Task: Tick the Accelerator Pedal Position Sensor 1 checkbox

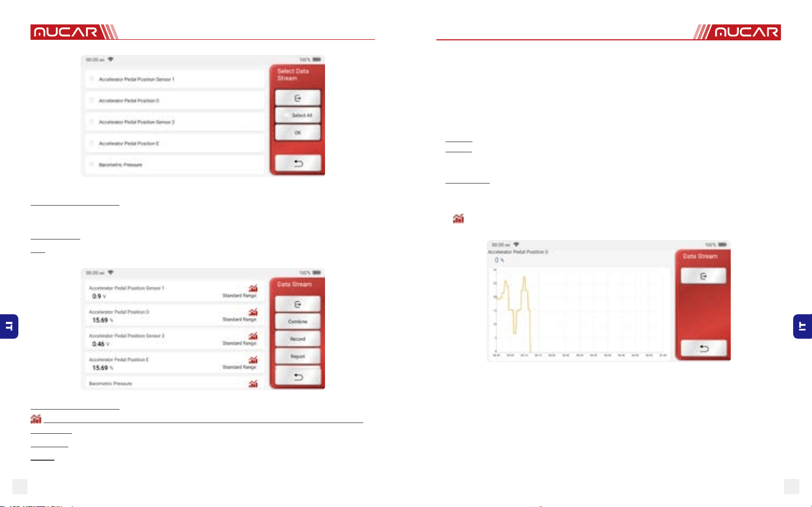Action: 91,79
